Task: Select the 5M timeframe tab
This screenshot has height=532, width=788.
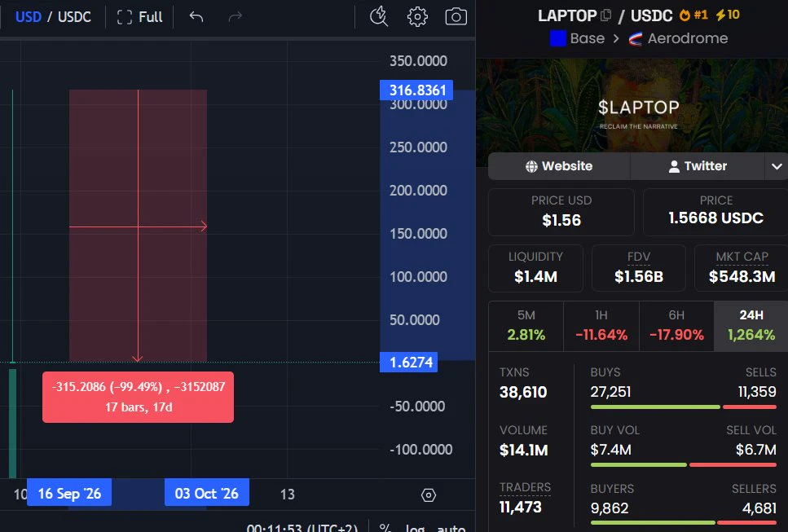Action: tap(526, 326)
